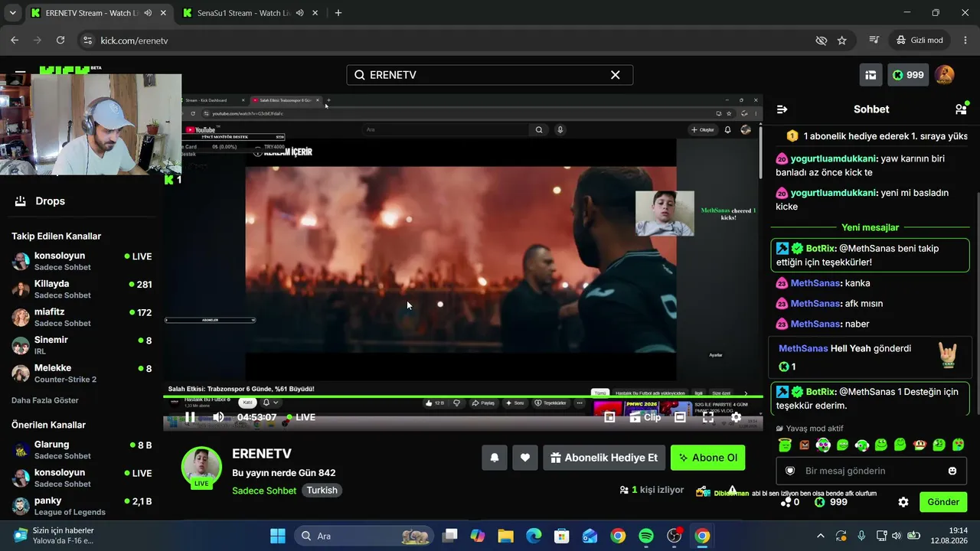Go to miafitz channel
This screenshot has height=551, width=980.
pyautogui.click(x=81, y=317)
